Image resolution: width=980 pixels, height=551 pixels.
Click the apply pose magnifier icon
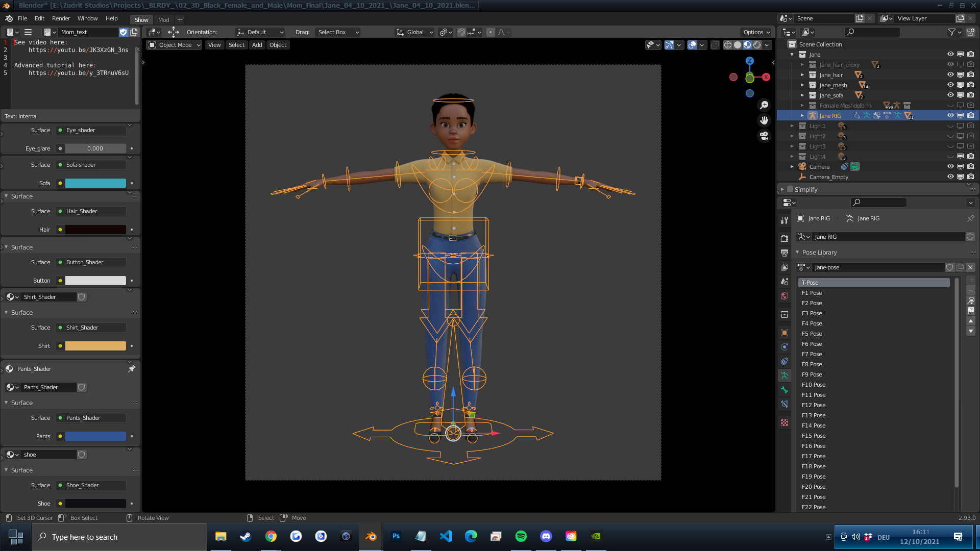coord(971,300)
